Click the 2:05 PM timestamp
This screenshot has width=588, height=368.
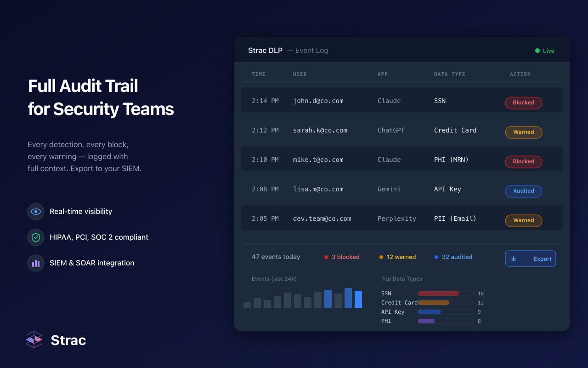265,218
